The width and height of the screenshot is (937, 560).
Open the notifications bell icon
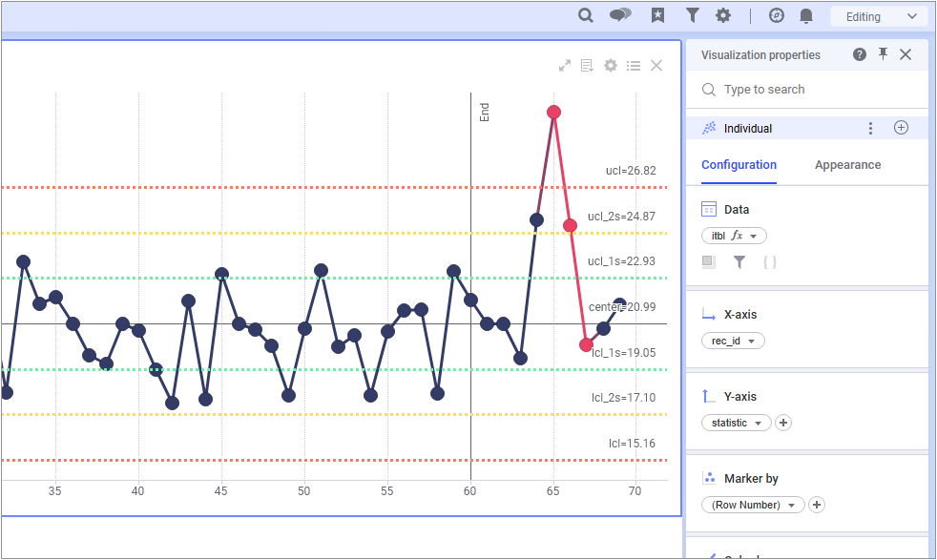[x=806, y=15]
